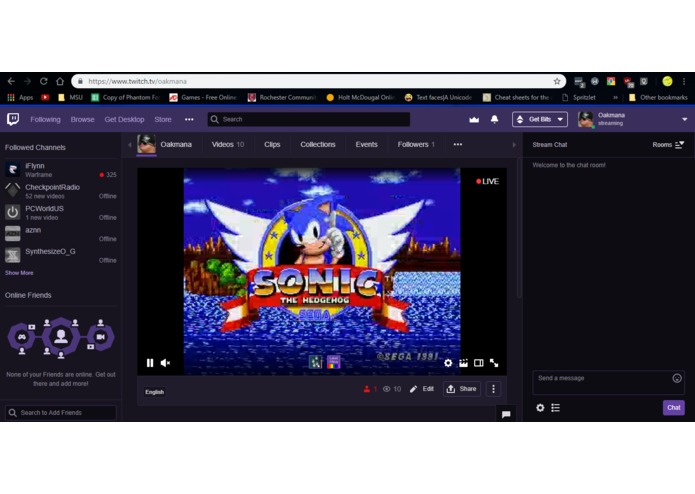Click the English language tag

[154, 392]
